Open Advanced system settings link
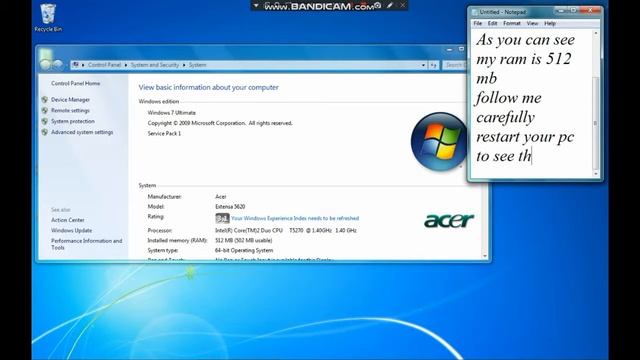640x360 pixels. (x=82, y=132)
